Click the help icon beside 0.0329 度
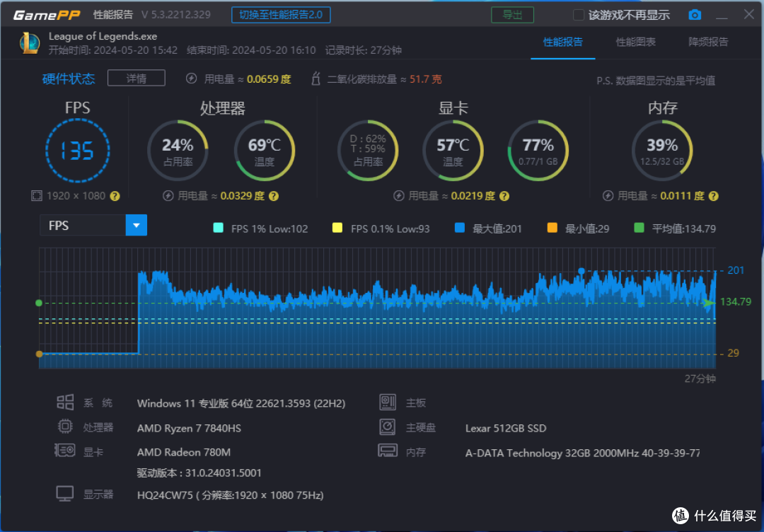The image size is (764, 532). 274,196
